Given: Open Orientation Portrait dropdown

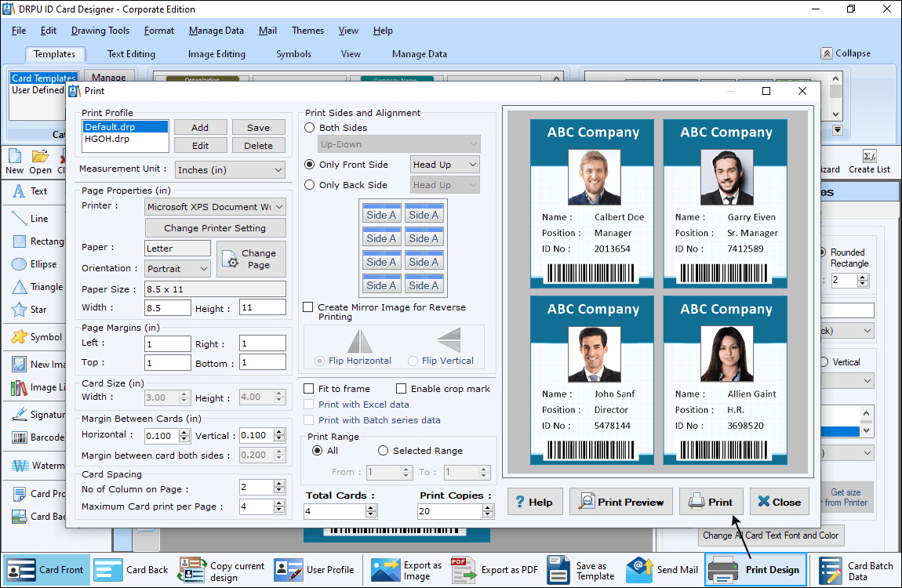Looking at the screenshot, I should (177, 268).
